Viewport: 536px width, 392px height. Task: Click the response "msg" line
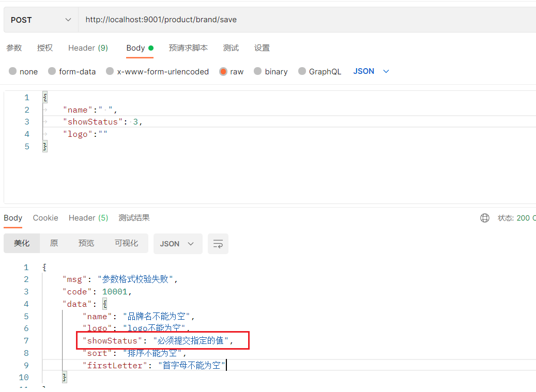click(x=120, y=279)
